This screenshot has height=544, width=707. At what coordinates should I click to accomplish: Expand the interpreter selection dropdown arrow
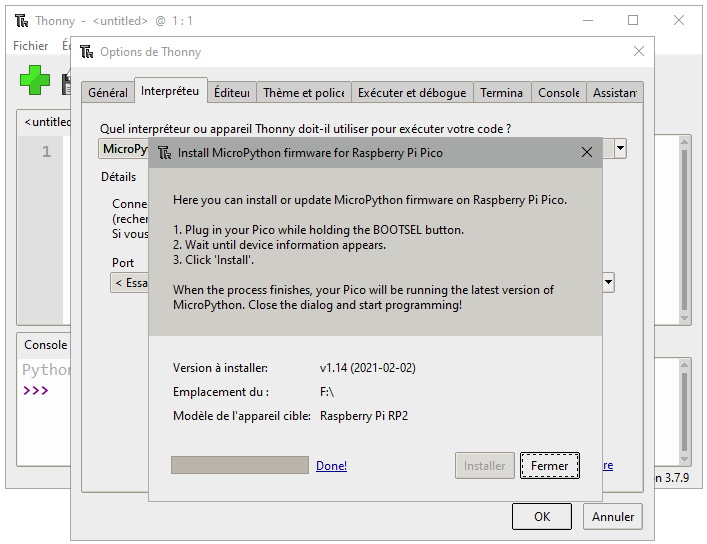(620, 149)
